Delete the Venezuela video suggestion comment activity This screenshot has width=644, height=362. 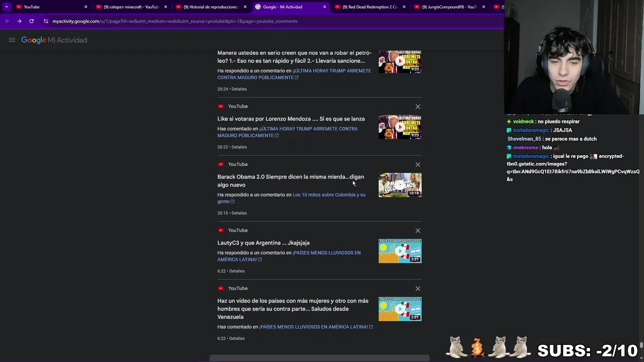click(x=418, y=289)
